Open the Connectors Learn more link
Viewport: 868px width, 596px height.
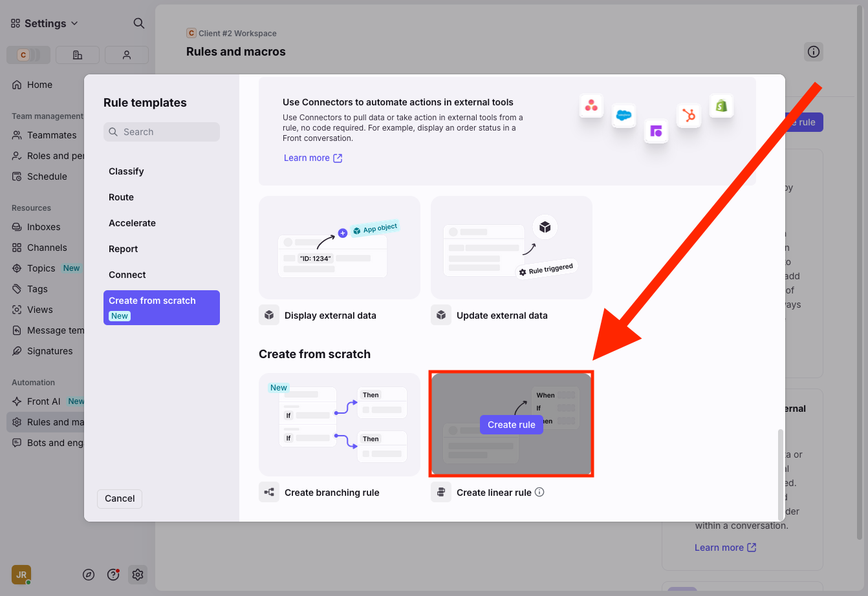(312, 158)
